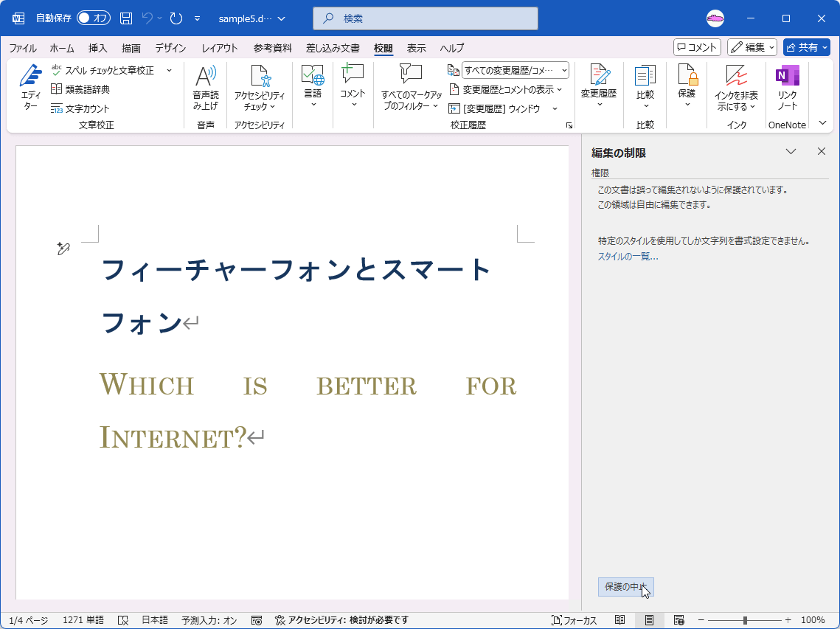840x629 pixels.
Task: Open the Editing (編集) mode dropdown
Action: click(753, 47)
